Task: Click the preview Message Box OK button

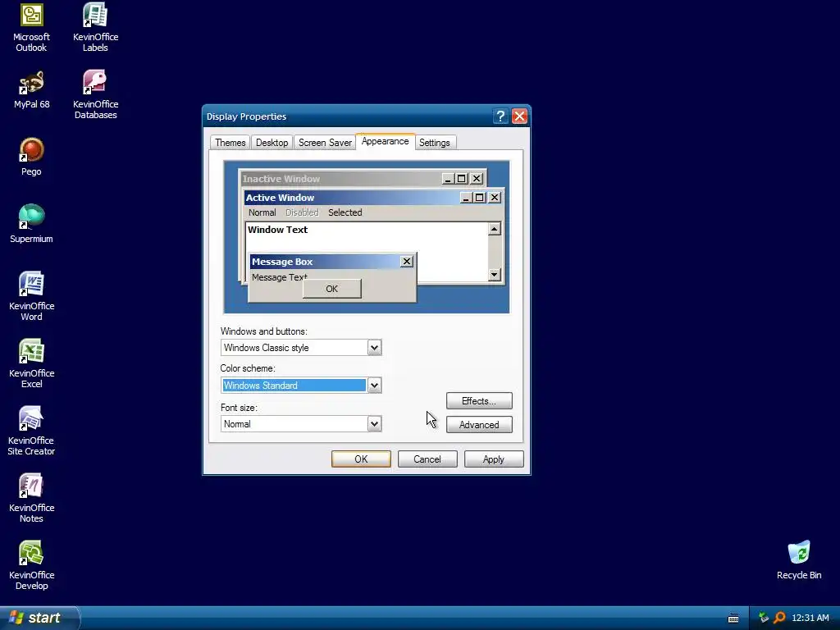Action: (x=331, y=289)
